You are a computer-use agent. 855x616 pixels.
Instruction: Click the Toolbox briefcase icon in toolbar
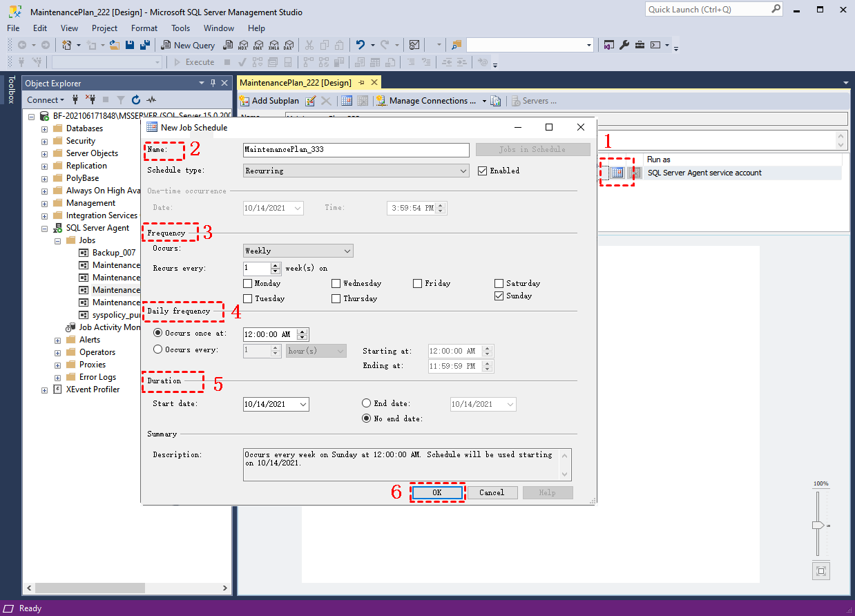click(640, 45)
